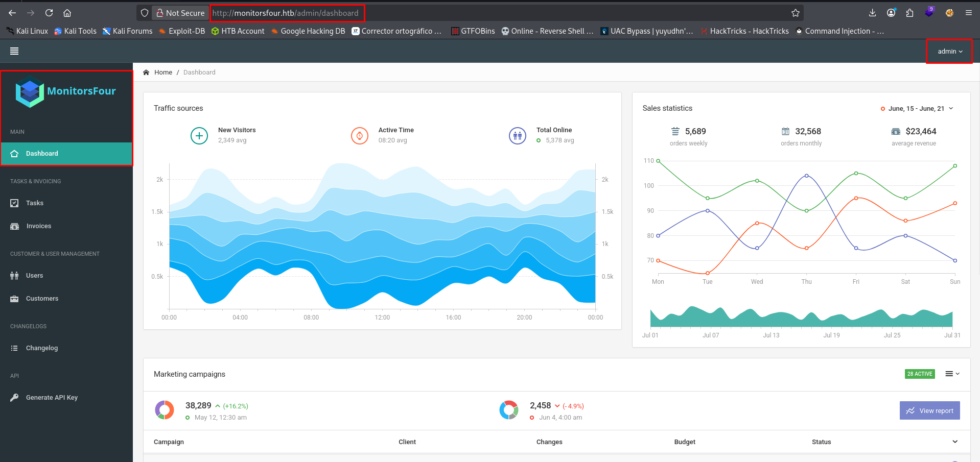Click the Active Time clock icon
The height and width of the screenshot is (462, 980).
pos(360,136)
